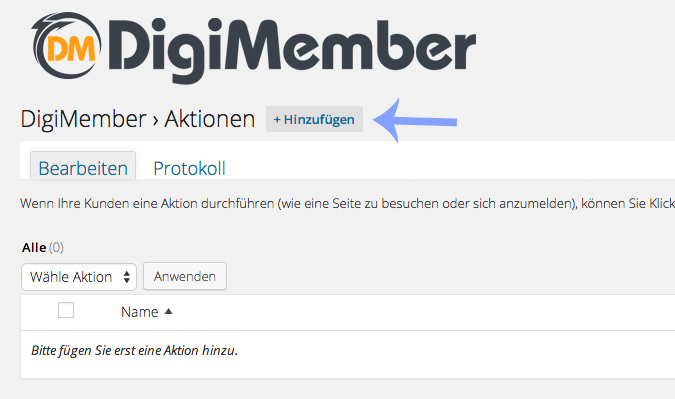Click the 'Wenn Ihre Kunden' description text
Screen dimensions: 675x399
pos(347,203)
